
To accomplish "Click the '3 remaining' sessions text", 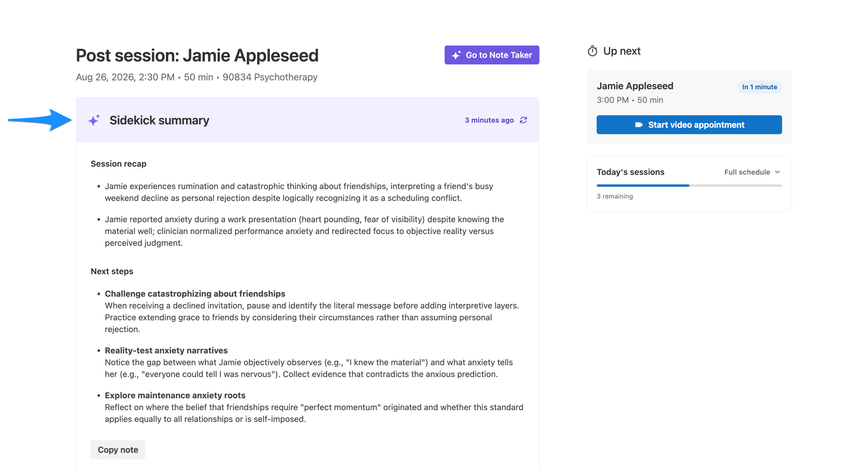I will (x=615, y=196).
